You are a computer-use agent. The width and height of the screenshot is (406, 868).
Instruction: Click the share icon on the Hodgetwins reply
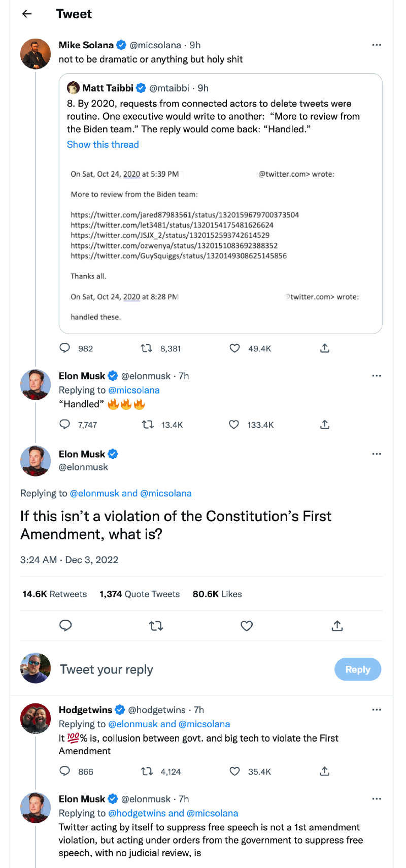324,771
